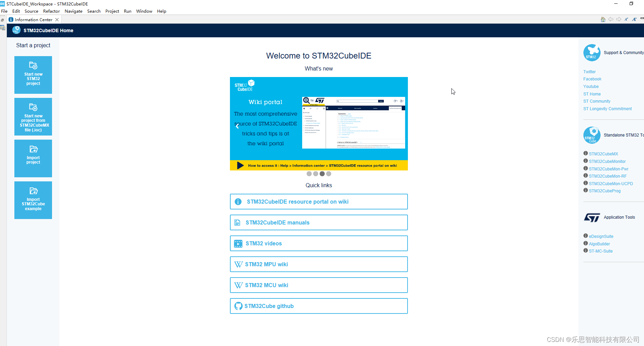Open the Project menu
This screenshot has width=644, height=346.
click(x=112, y=11)
